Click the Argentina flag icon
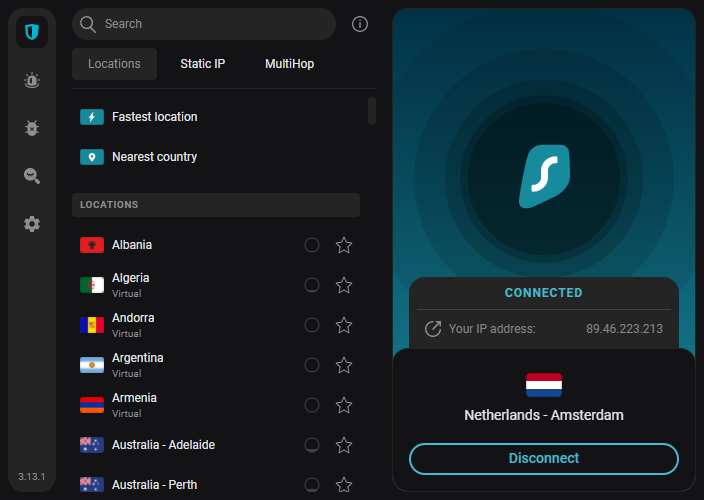 click(x=92, y=364)
